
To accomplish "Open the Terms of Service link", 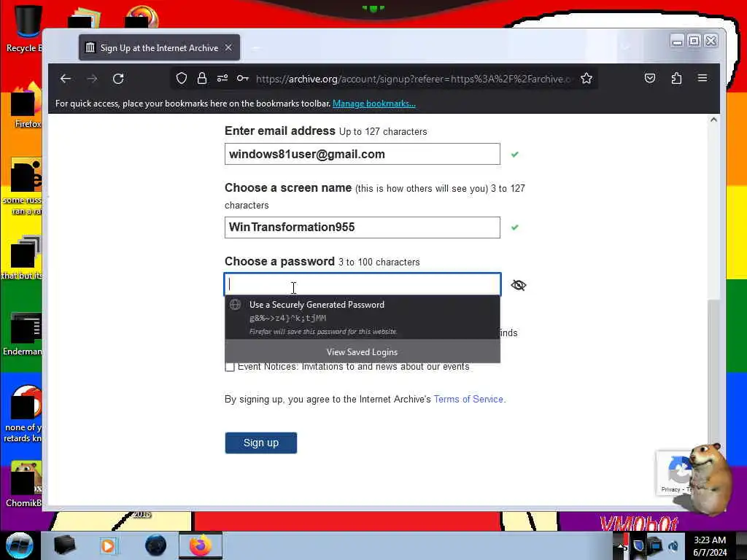I will (x=468, y=399).
